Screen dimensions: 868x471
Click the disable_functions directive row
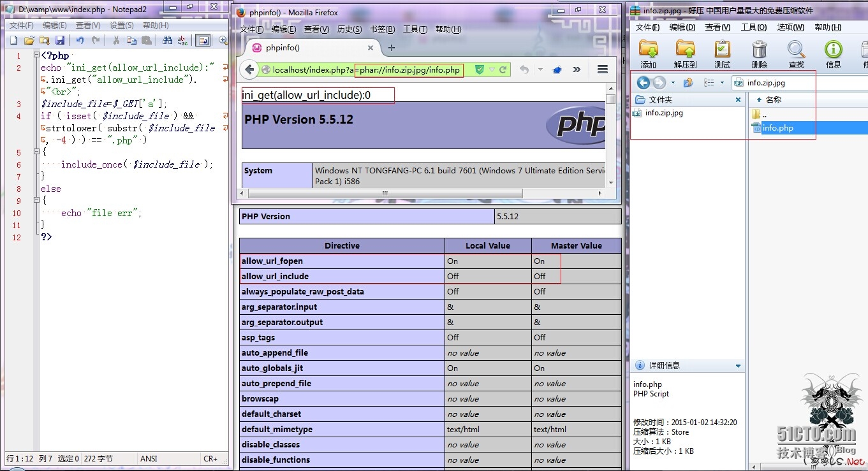[430, 460]
